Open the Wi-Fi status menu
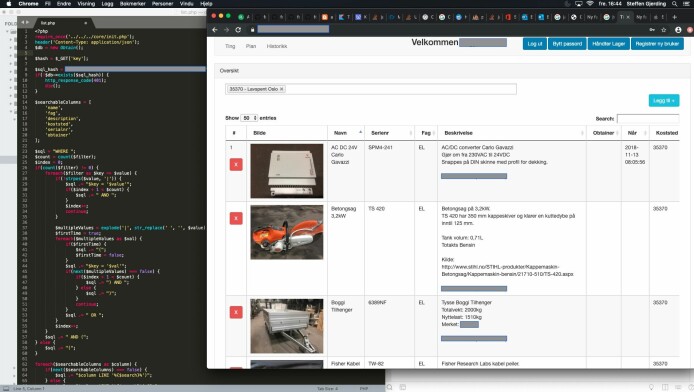The height and width of the screenshot is (392, 694). pos(590,4)
